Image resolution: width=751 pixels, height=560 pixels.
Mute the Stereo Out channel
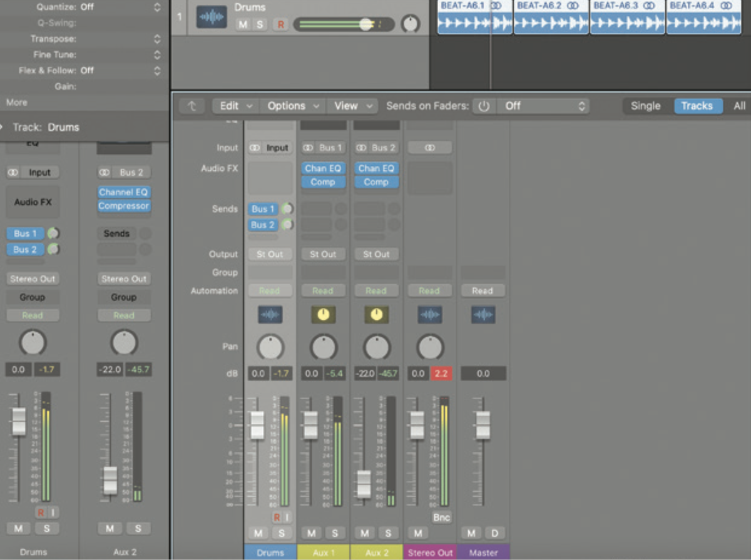(417, 533)
